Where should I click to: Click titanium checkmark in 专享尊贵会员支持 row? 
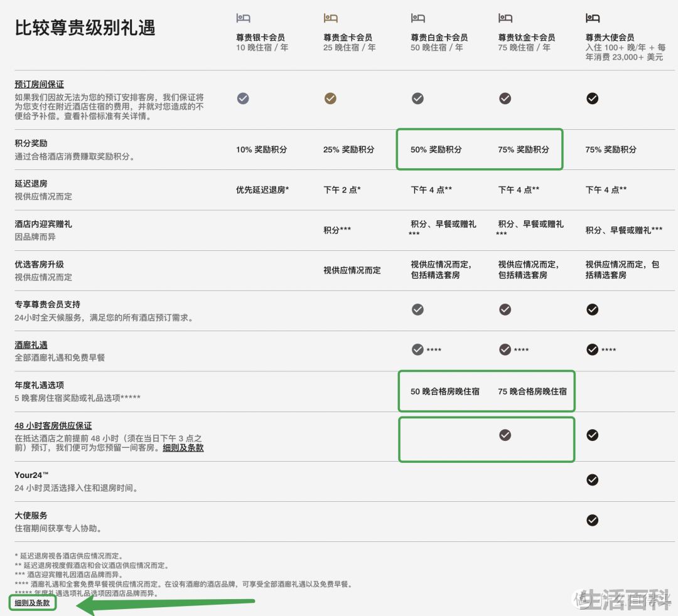coord(505,309)
